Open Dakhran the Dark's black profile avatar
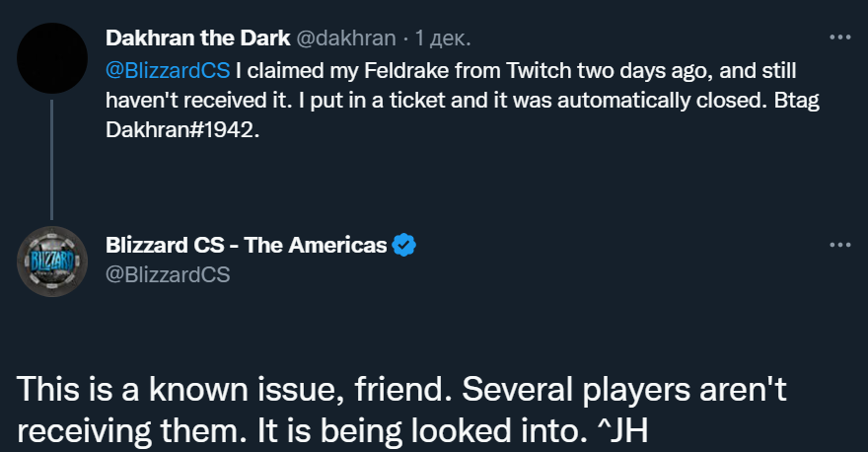Screen dimensions: 868x452 click(54, 56)
